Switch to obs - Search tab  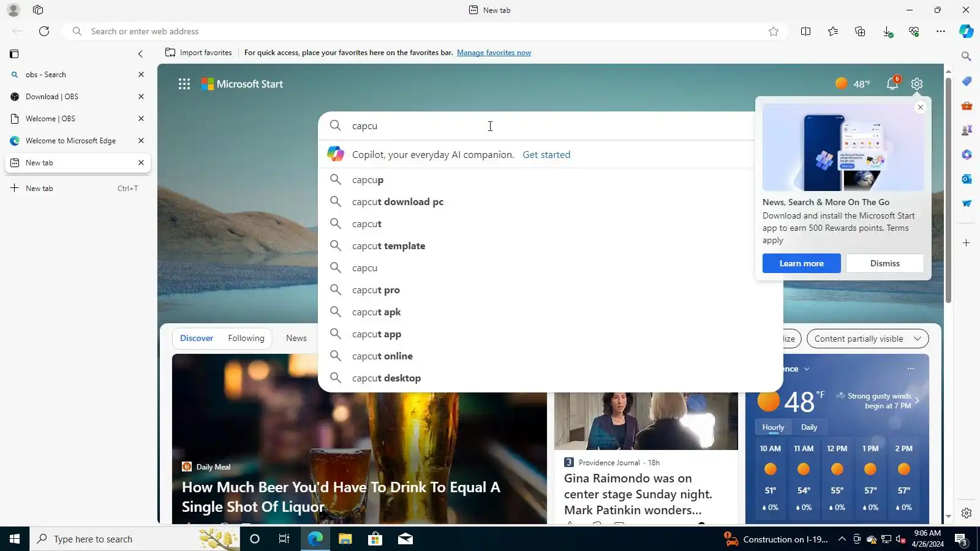click(x=78, y=75)
